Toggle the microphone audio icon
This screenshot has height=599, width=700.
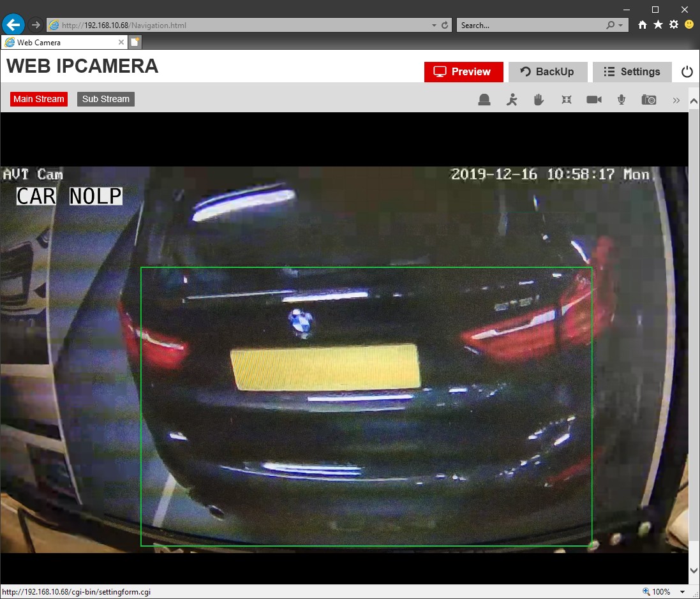pos(621,100)
